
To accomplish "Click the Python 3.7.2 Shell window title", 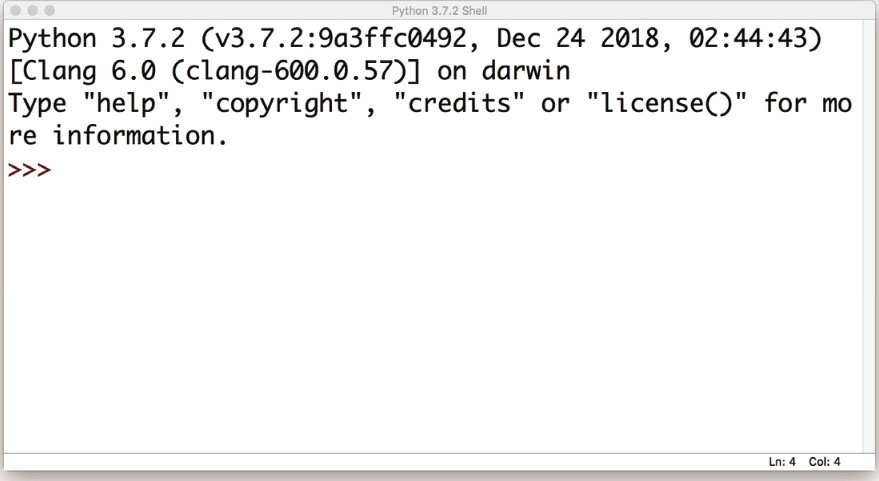I will click(x=440, y=11).
